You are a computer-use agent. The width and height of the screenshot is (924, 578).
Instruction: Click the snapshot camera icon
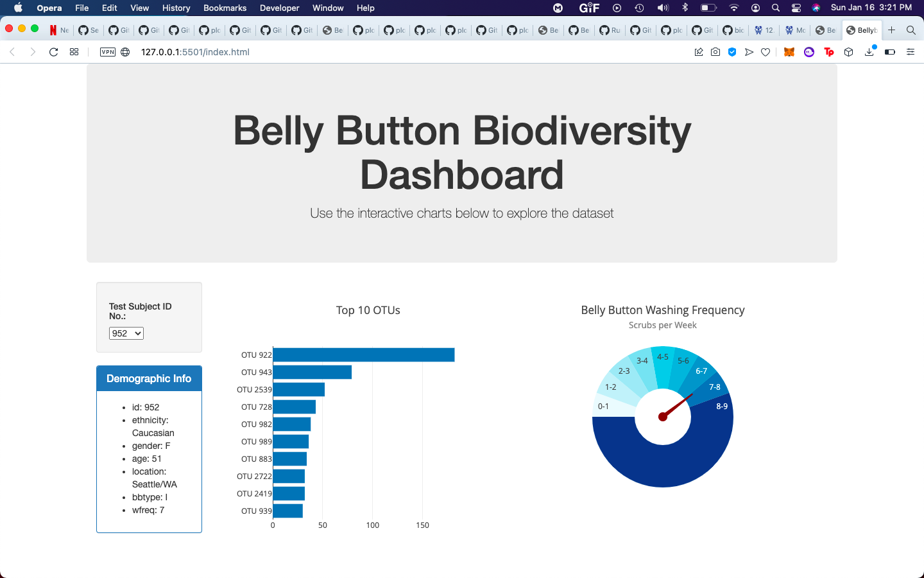(715, 52)
